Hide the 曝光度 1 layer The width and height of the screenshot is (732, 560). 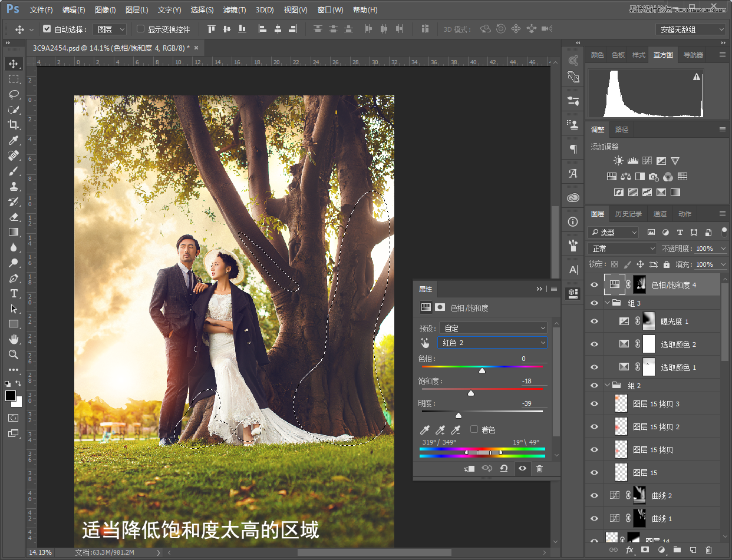[x=594, y=321]
